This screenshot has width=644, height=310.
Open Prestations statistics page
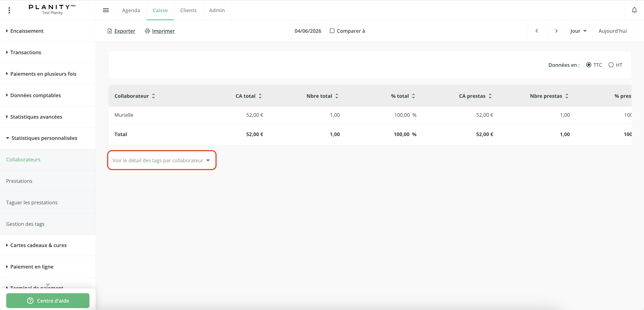48,181
